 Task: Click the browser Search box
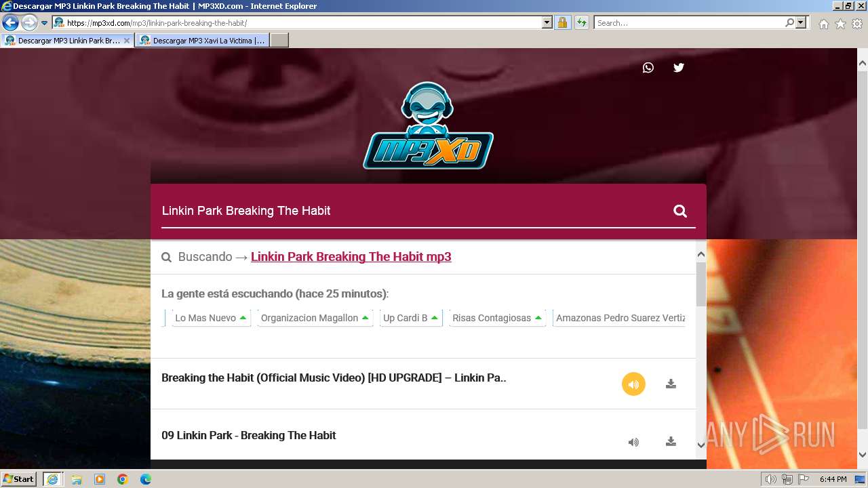(690, 23)
